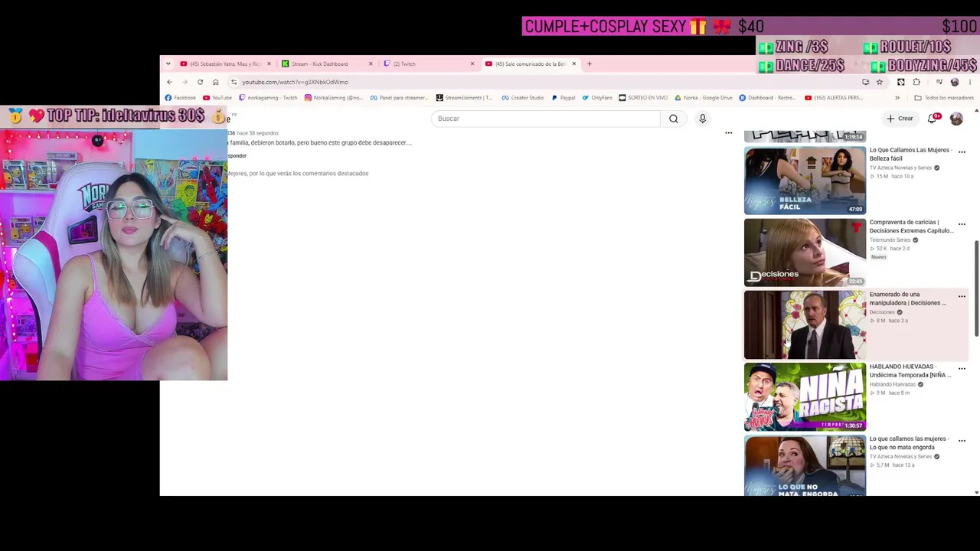Expand the hidden bookmarks chevron
980x551 pixels.
(897, 98)
